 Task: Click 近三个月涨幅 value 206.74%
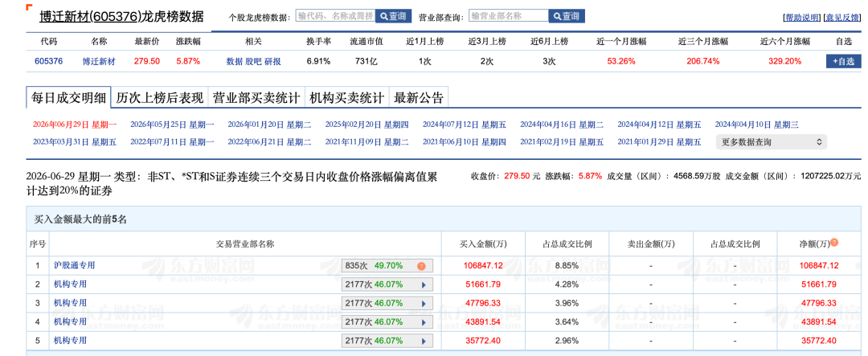point(703,61)
